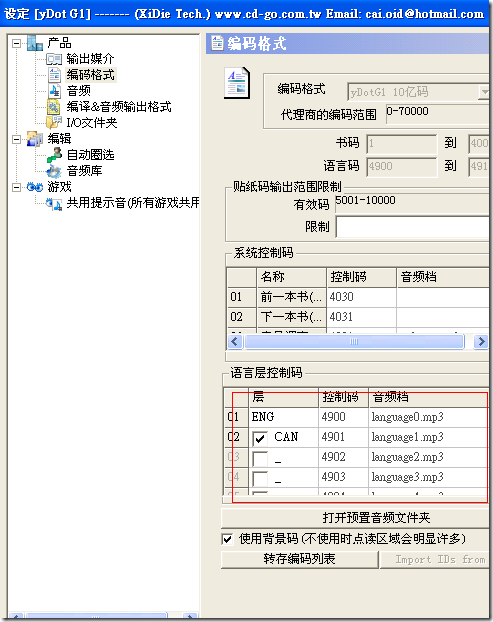Open the I/O文件夹 folder icon
This screenshot has height=622, width=493.
pyautogui.click(x=54, y=123)
